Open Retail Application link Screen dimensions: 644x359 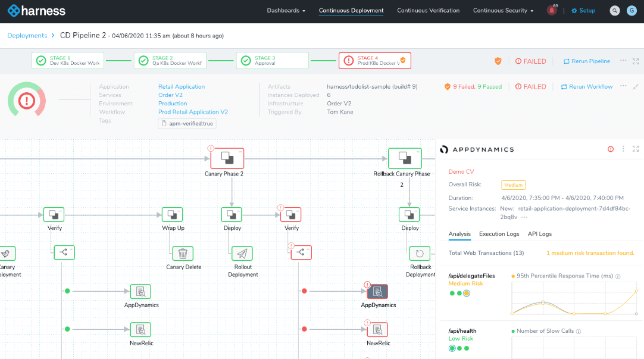tap(181, 87)
